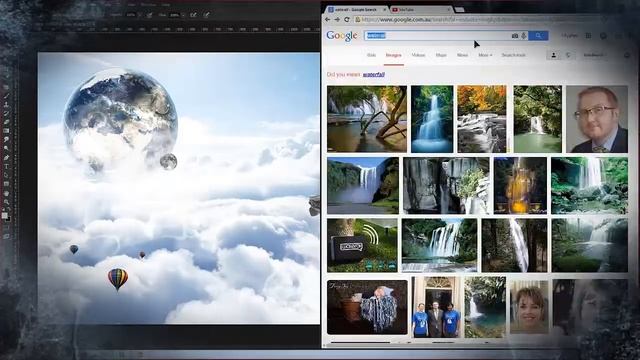Open the lush tropical waterfall thumbnail

pos(589,185)
